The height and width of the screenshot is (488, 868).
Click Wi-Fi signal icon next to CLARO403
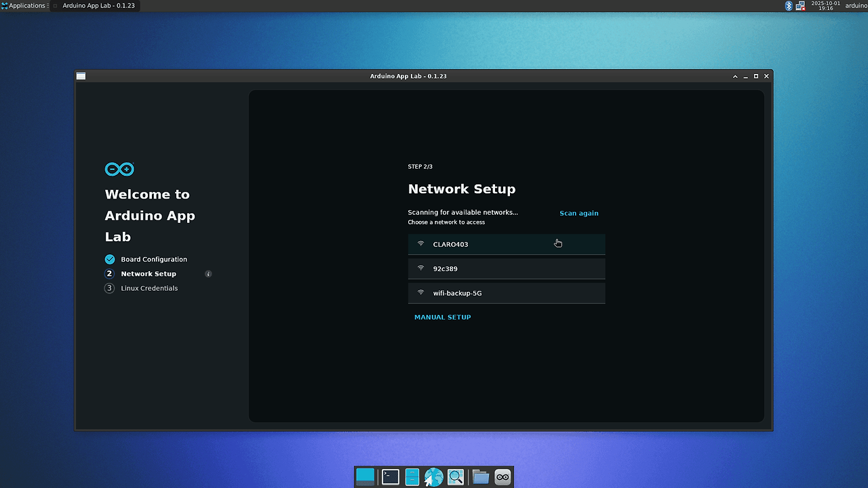420,244
